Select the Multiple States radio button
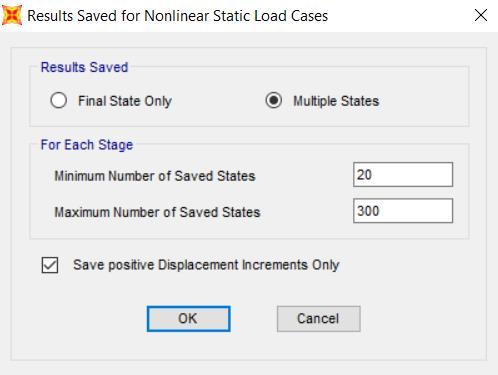Viewport: 498px width, 375px height. (274, 100)
